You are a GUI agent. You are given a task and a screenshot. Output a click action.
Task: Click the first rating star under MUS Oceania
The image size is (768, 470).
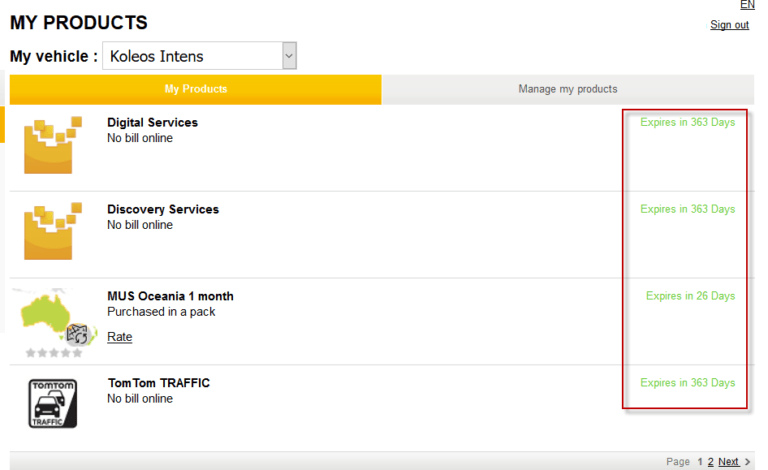pos(30,353)
